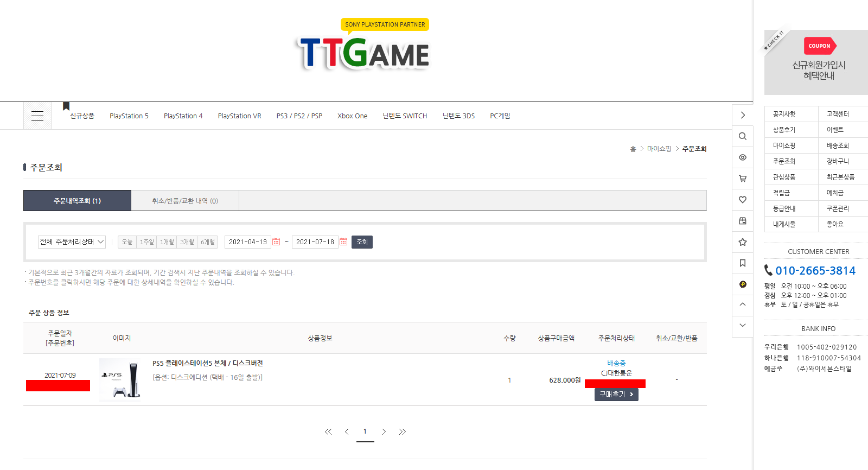Go to the previous results page
Screen dimensions: 868x470
pos(347,432)
